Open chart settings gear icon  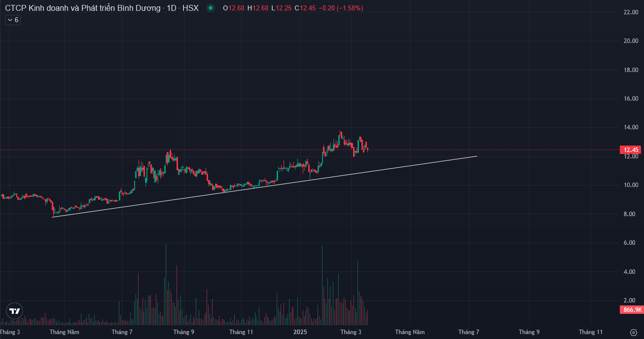(x=634, y=332)
